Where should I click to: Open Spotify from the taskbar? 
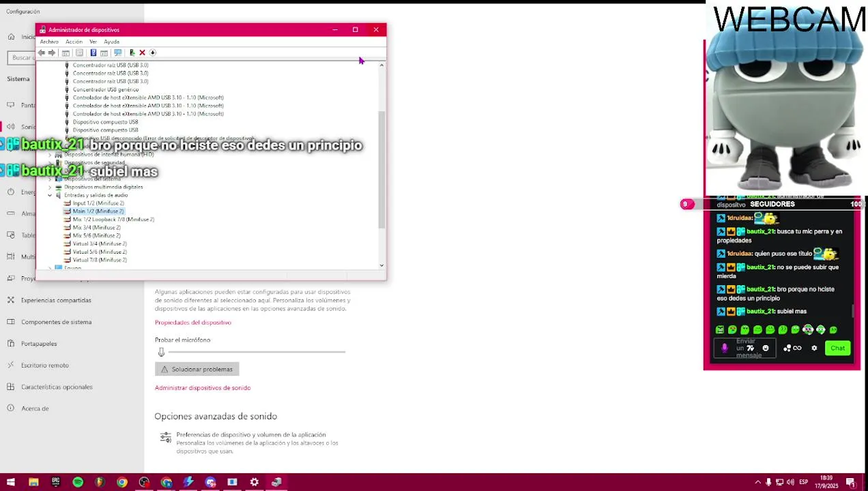coord(78,482)
